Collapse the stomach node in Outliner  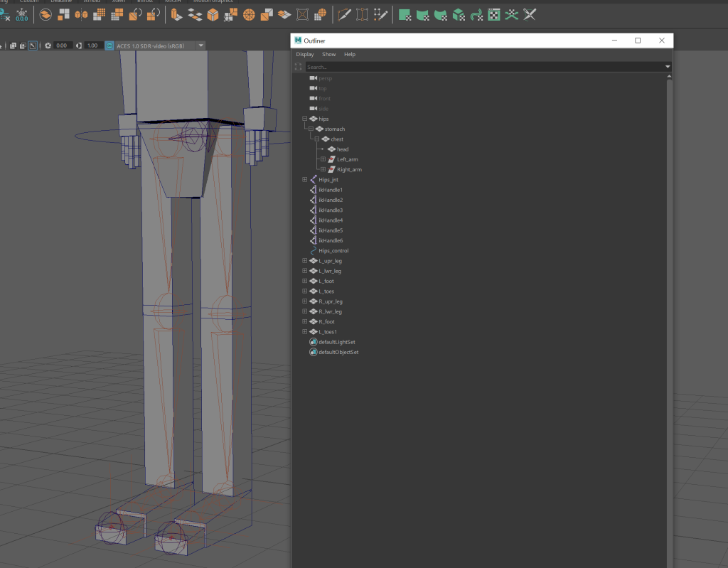pos(311,129)
